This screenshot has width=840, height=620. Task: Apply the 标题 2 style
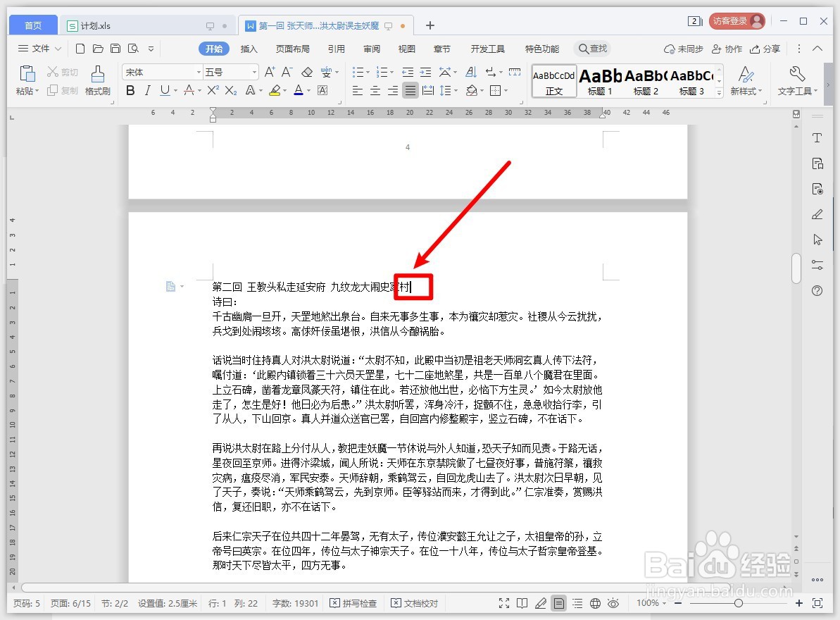(646, 82)
